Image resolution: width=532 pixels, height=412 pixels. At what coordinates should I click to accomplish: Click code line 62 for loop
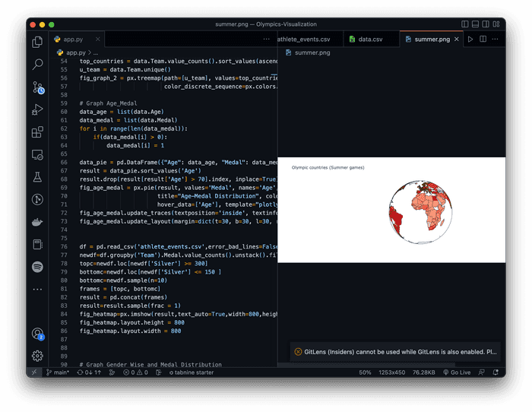point(133,128)
